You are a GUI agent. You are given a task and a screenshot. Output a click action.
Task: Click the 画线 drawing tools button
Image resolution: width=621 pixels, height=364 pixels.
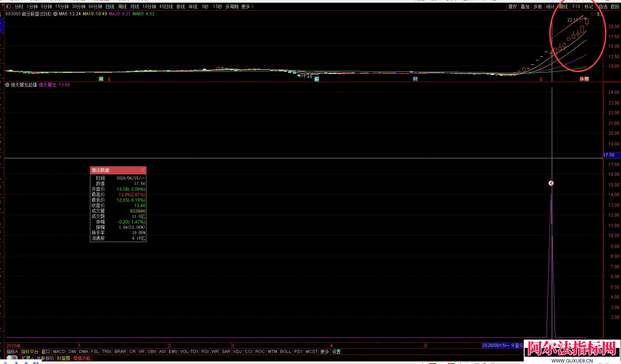(563, 7)
